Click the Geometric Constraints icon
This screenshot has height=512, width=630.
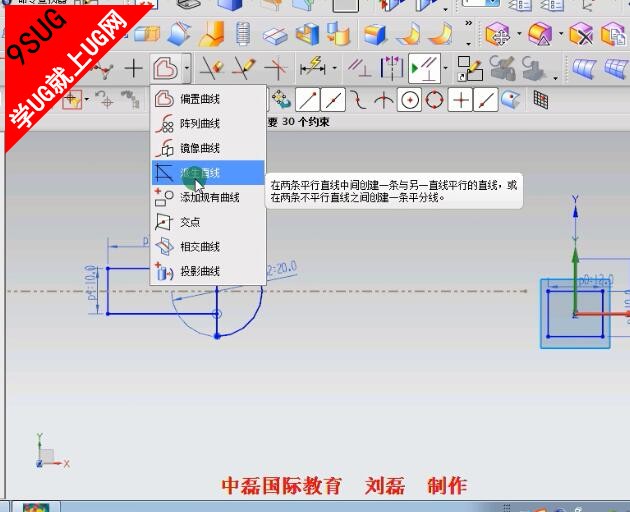(359, 68)
